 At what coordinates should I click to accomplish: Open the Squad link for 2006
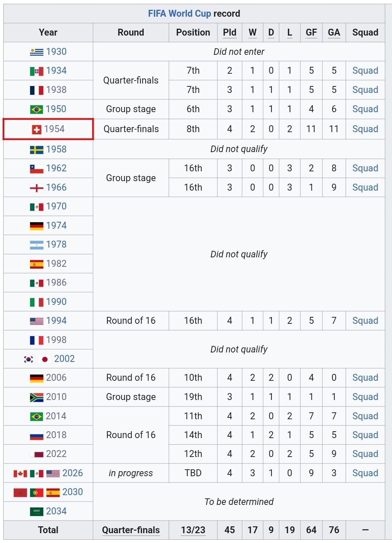[365, 378]
